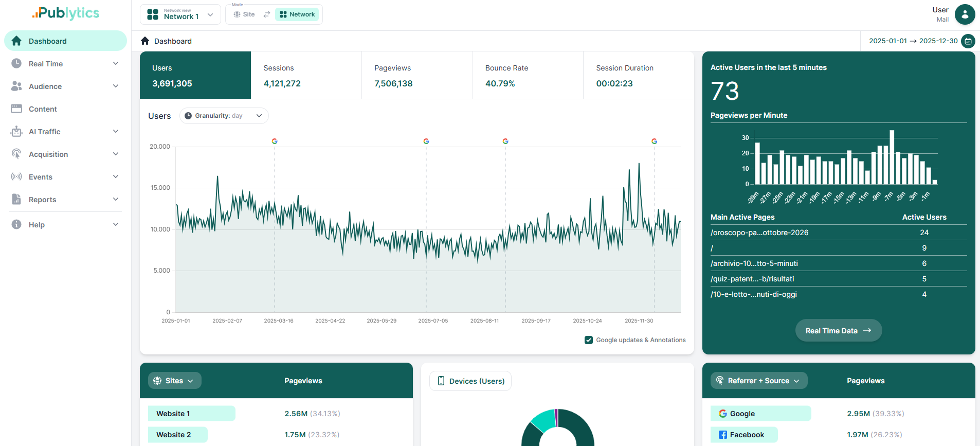Select Dashboard in the sidebar
The width and height of the screenshot is (980, 446).
click(x=65, y=41)
